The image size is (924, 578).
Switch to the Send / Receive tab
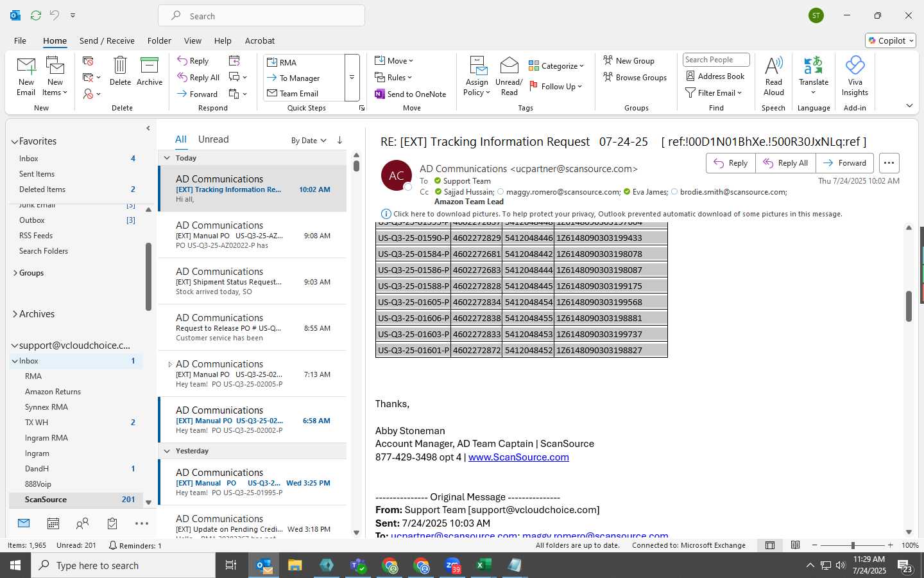coord(107,40)
